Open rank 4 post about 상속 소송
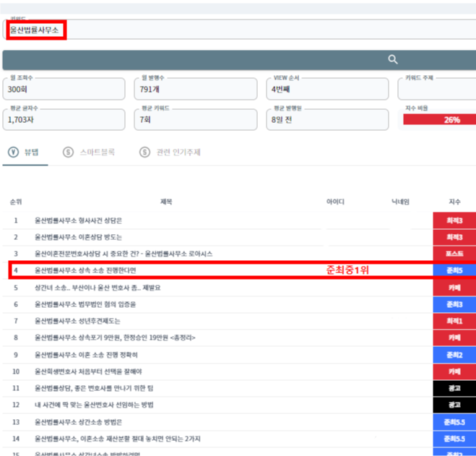The image size is (476, 456). click(85, 270)
